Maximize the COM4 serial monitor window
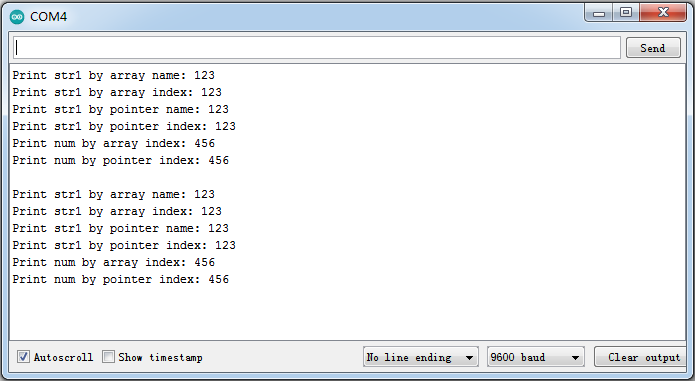The image size is (695, 381). click(x=626, y=13)
